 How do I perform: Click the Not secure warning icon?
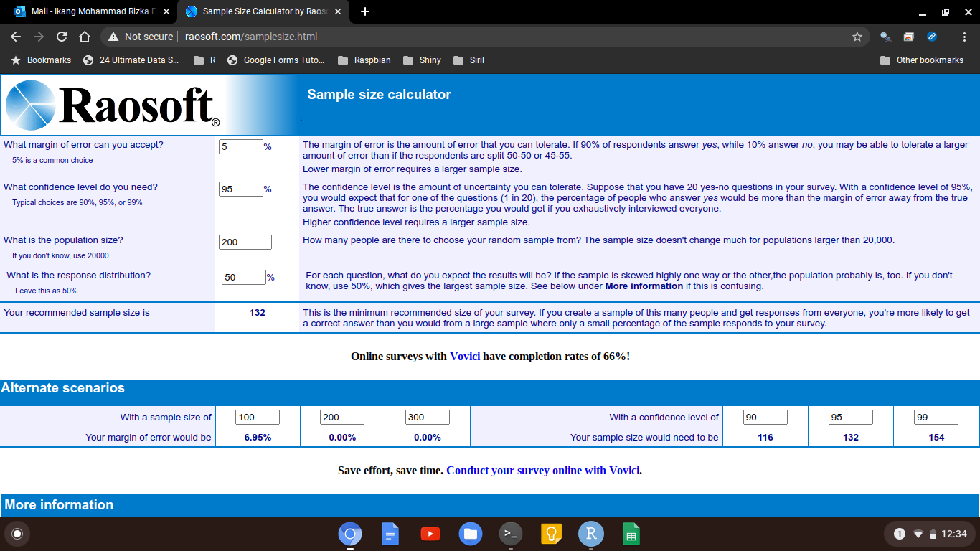click(113, 37)
